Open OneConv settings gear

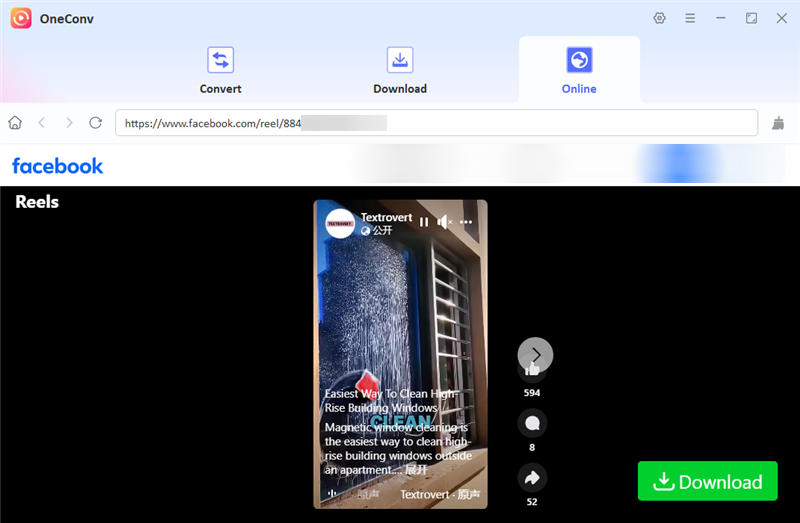pyautogui.click(x=659, y=18)
